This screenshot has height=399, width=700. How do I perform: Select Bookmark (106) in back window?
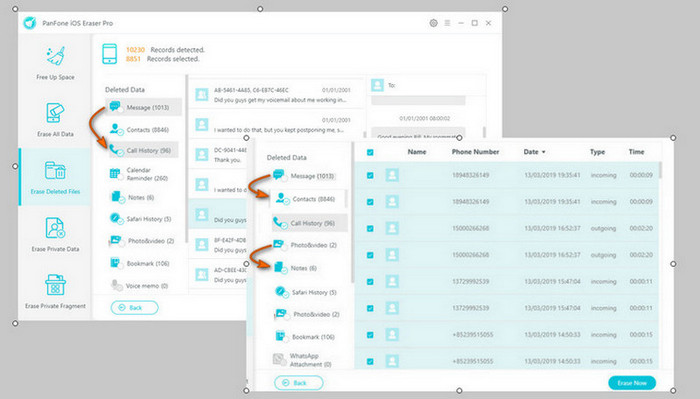tap(140, 263)
